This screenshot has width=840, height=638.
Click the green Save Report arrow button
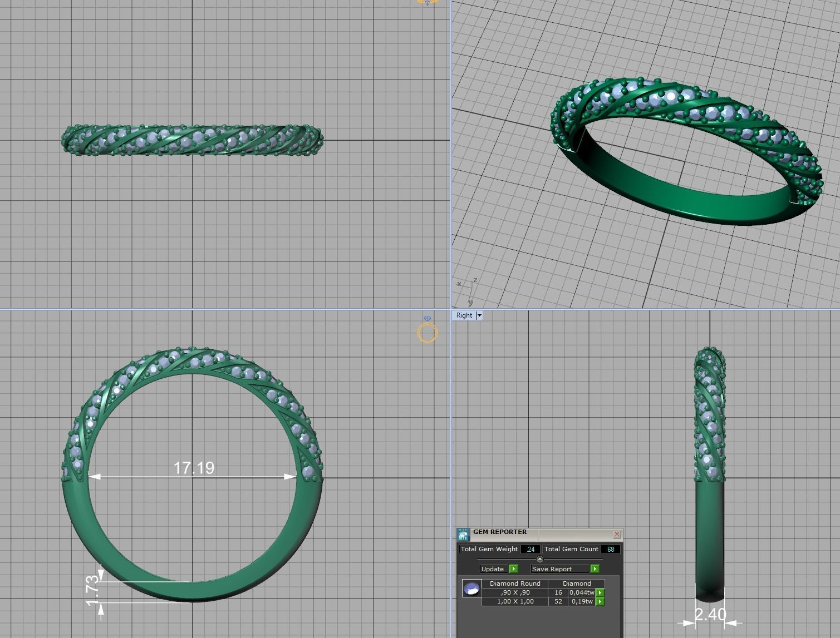click(x=595, y=568)
